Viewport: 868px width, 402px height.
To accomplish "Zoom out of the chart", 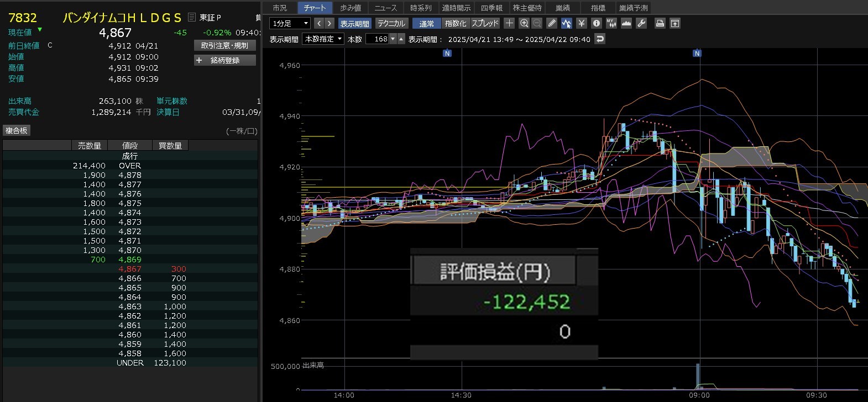I will [x=537, y=23].
